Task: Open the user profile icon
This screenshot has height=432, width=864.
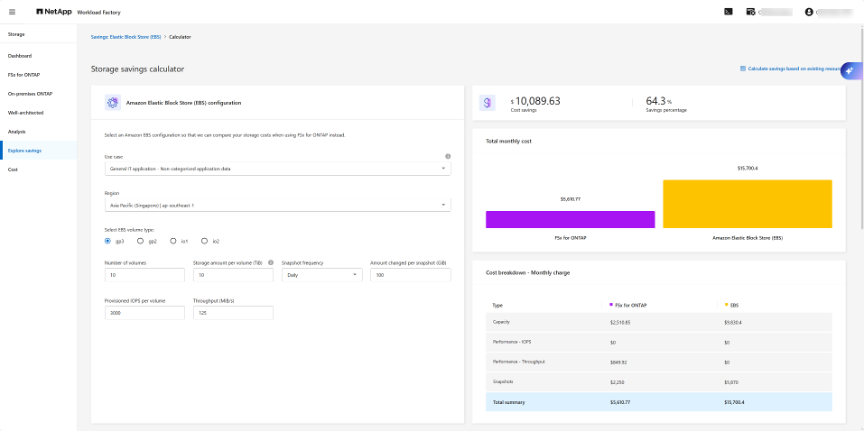Action: pos(809,12)
